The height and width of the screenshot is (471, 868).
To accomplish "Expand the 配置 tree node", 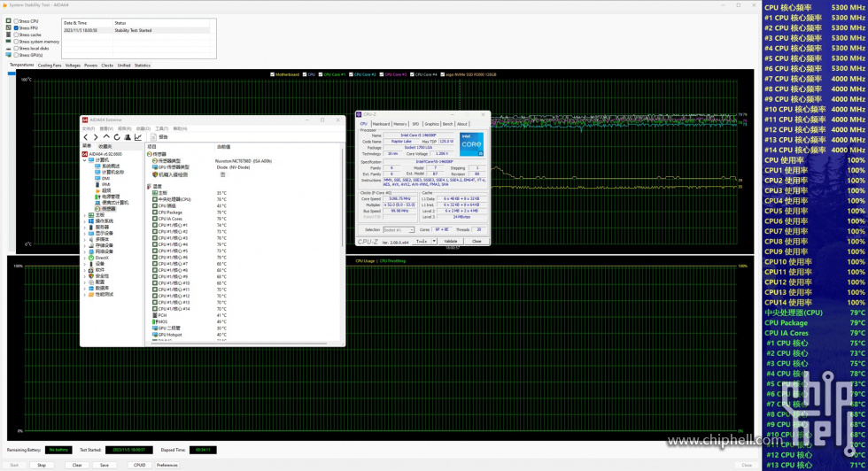I will pos(85,282).
